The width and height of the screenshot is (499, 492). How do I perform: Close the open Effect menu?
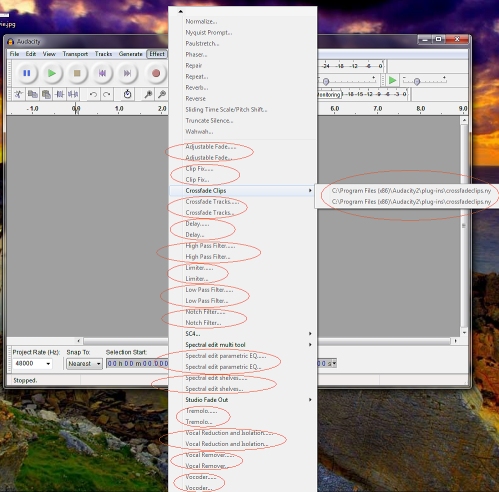tap(157, 54)
